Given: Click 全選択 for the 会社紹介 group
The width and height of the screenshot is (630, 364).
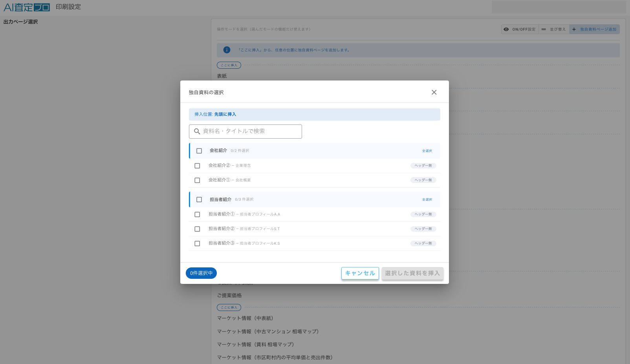Looking at the screenshot, I should (427, 151).
